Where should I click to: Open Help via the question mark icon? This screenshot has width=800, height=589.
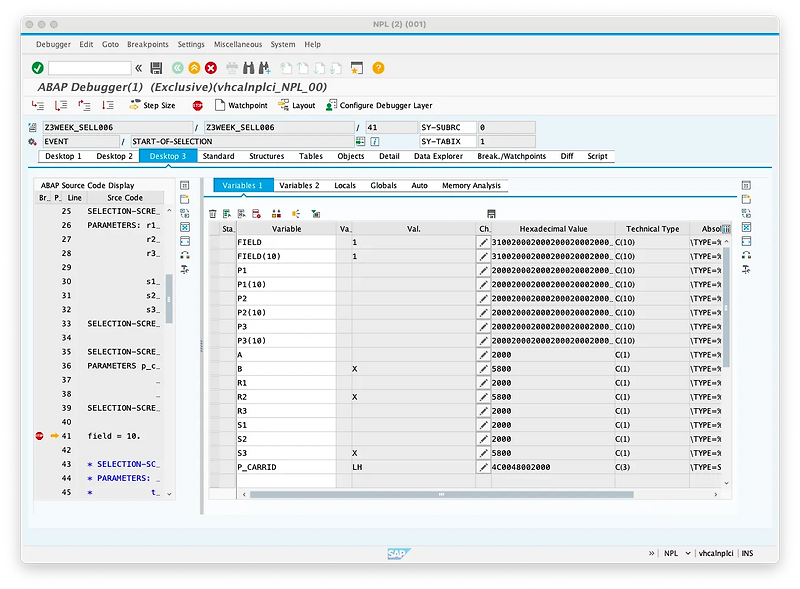[378, 68]
